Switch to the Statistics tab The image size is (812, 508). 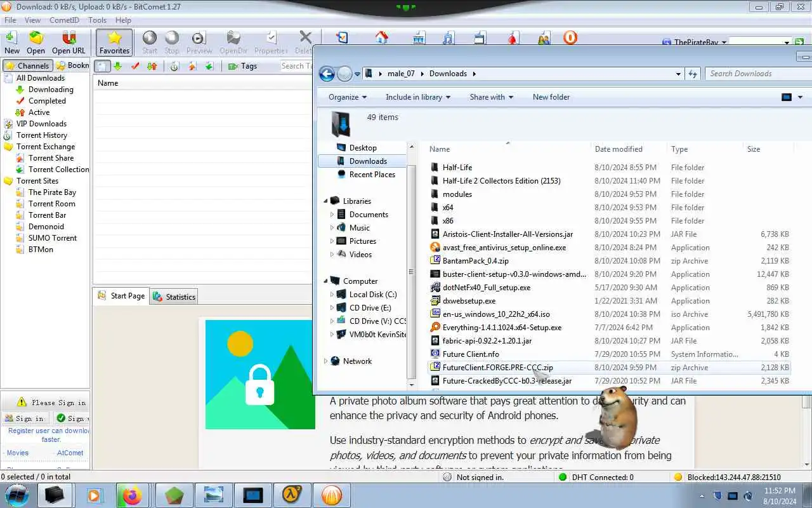174,297
